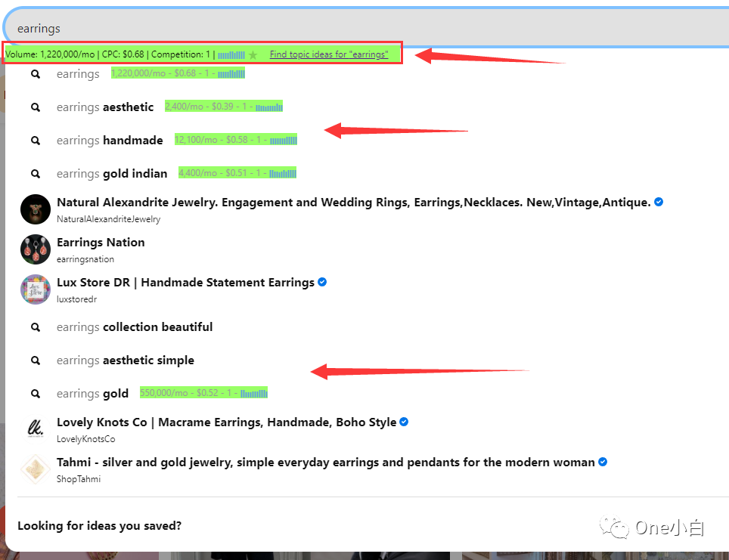729x560 pixels.
Task: Click the magnifier icon next to "earrings gold indian"
Action: coord(36,174)
